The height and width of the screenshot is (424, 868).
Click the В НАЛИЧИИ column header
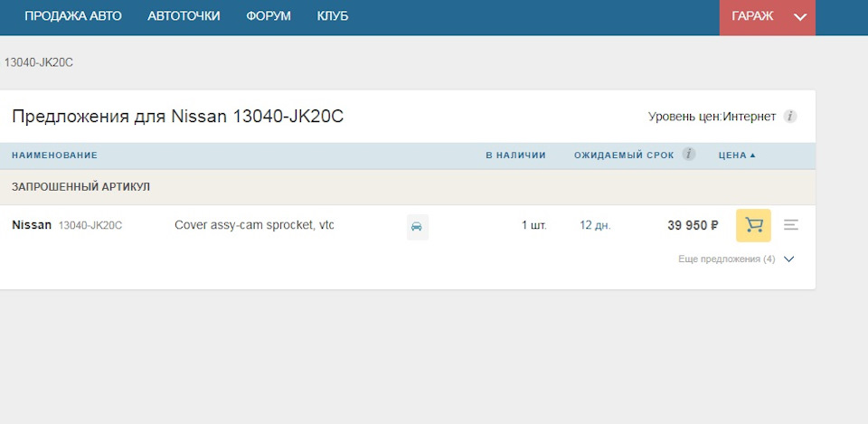(515, 155)
